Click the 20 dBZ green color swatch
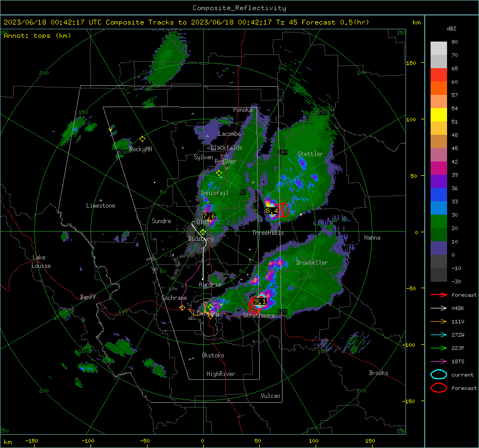 439,222
